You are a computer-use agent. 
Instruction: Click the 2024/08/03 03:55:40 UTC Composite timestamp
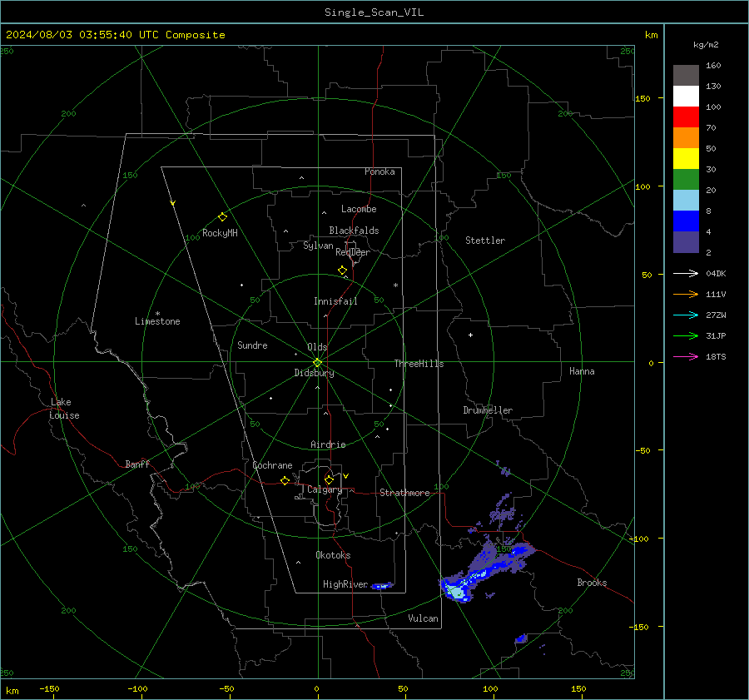115,35
